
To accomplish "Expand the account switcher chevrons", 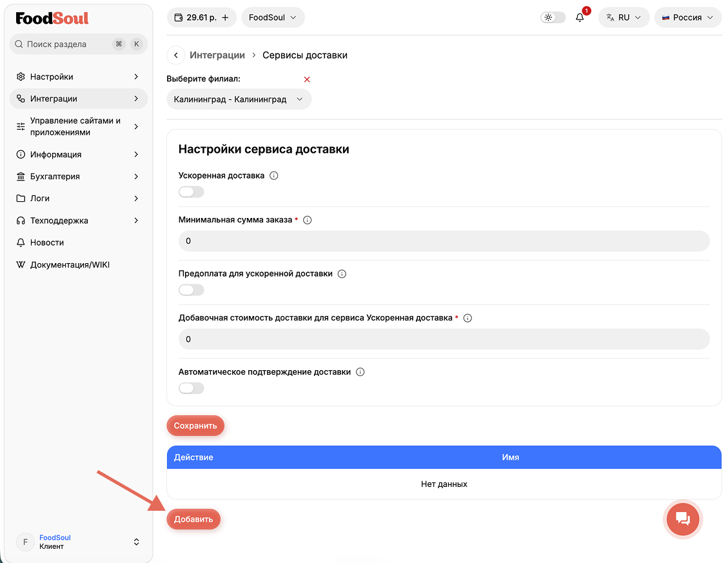I will point(137,542).
